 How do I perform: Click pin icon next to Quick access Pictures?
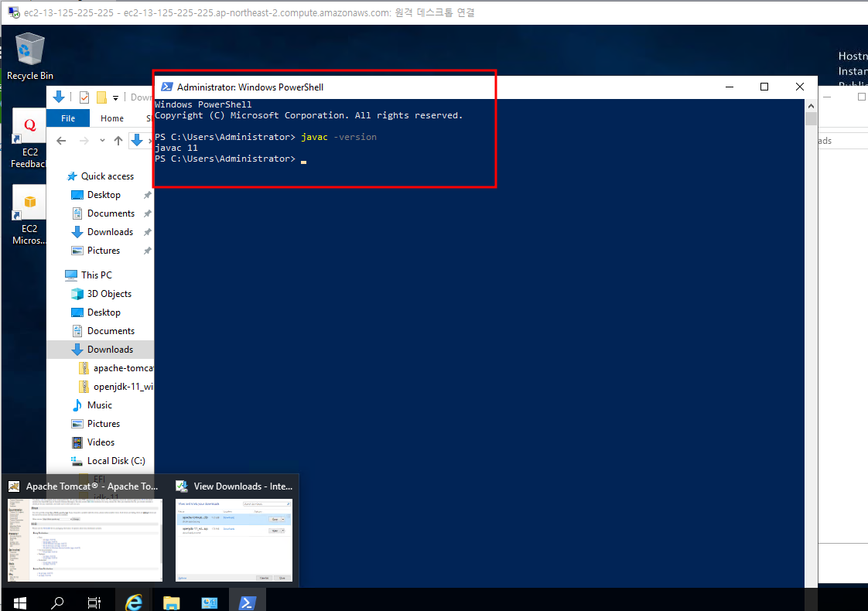click(x=147, y=251)
